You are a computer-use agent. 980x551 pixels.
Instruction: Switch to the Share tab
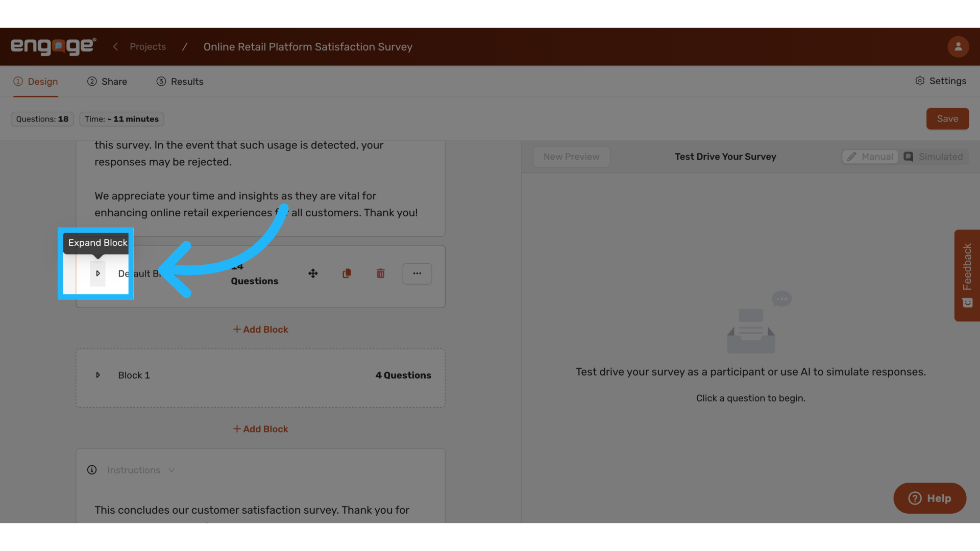(x=107, y=82)
